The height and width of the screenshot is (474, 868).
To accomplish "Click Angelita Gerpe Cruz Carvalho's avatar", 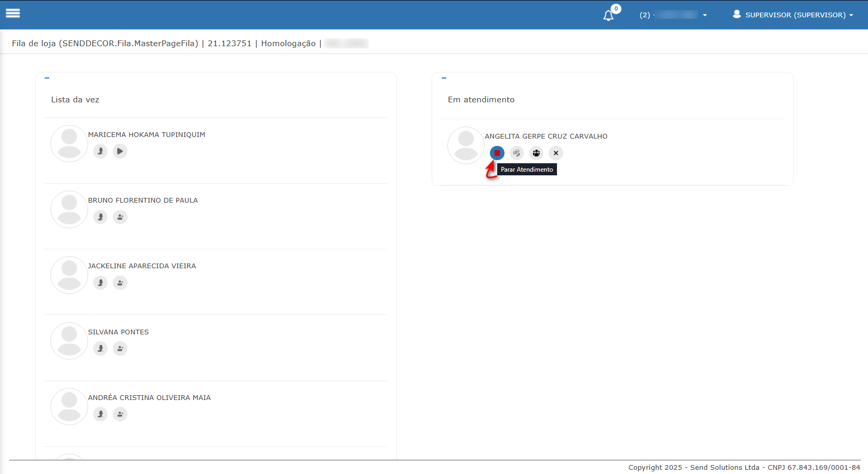I will tap(466, 145).
